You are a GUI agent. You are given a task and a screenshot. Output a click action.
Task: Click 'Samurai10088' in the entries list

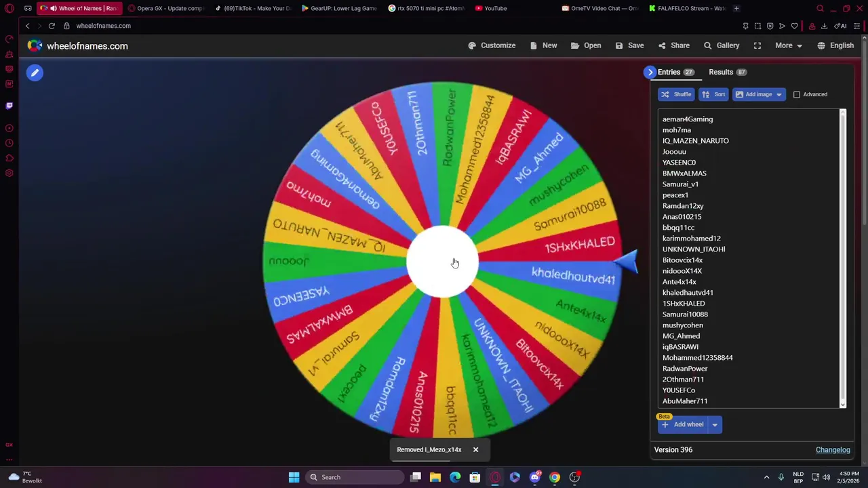[x=685, y=314]
